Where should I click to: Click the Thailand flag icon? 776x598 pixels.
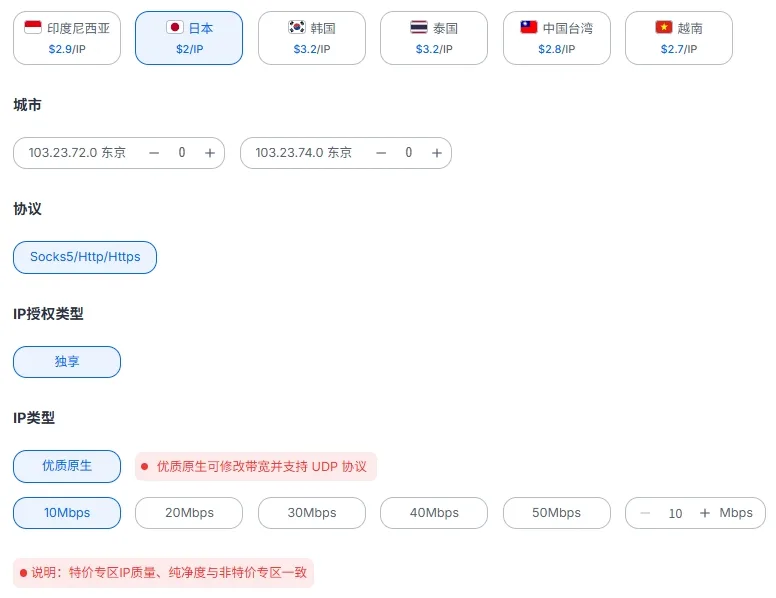(419, 27)
